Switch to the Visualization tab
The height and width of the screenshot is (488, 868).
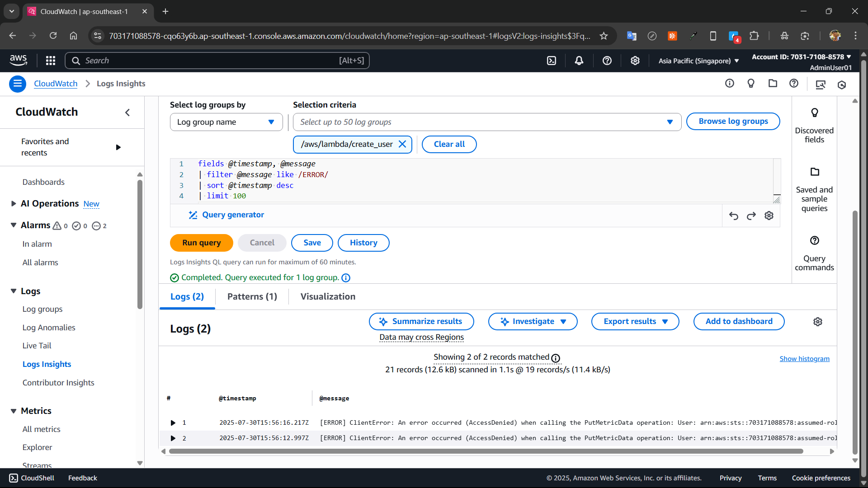(x=328, y=297)
